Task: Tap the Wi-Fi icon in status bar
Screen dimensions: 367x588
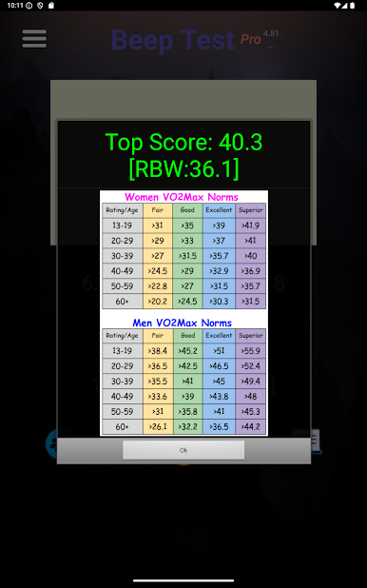Action: (337, 6)
